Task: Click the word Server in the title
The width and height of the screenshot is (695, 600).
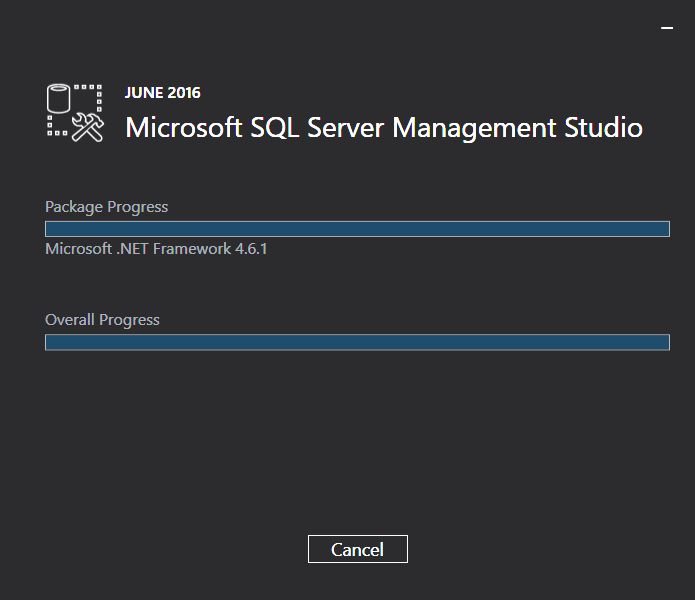Action: point(345,128)
